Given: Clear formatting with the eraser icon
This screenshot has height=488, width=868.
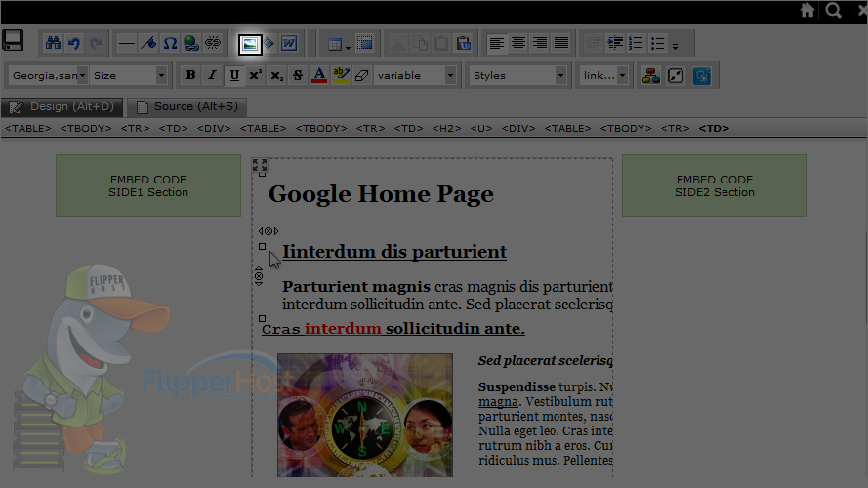Looking at the screenshot, I should point(362,75).
